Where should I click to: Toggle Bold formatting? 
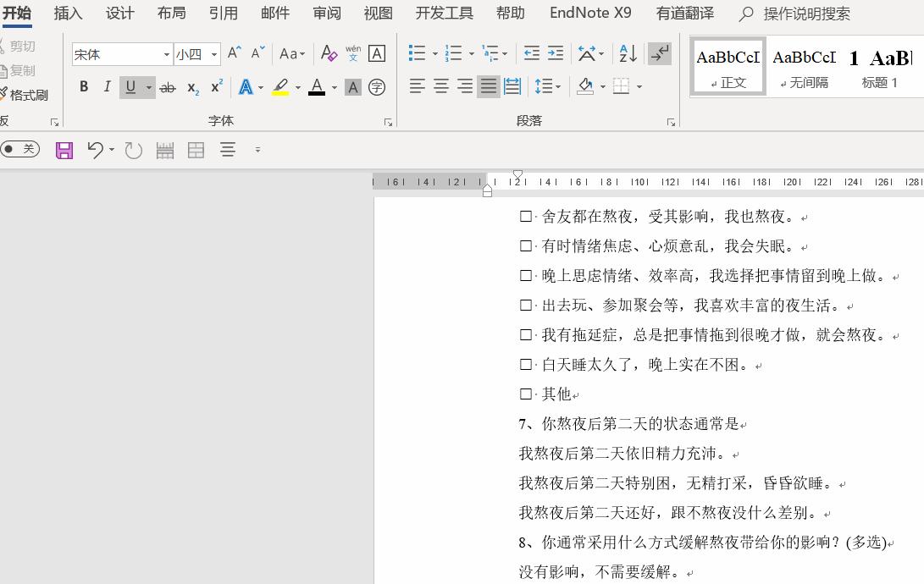83,87
